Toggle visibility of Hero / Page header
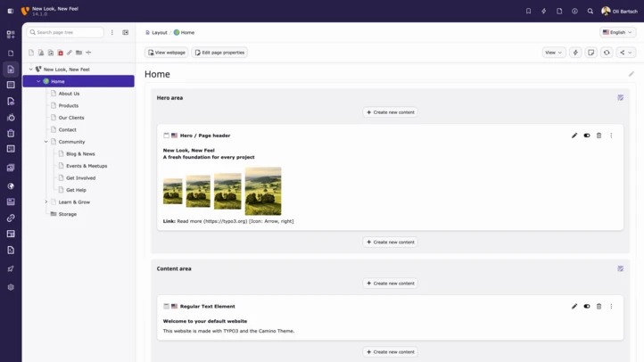Image resolution: width=644 pixels, height=362 pixels. pyautogui.click(x=587, y=136)
